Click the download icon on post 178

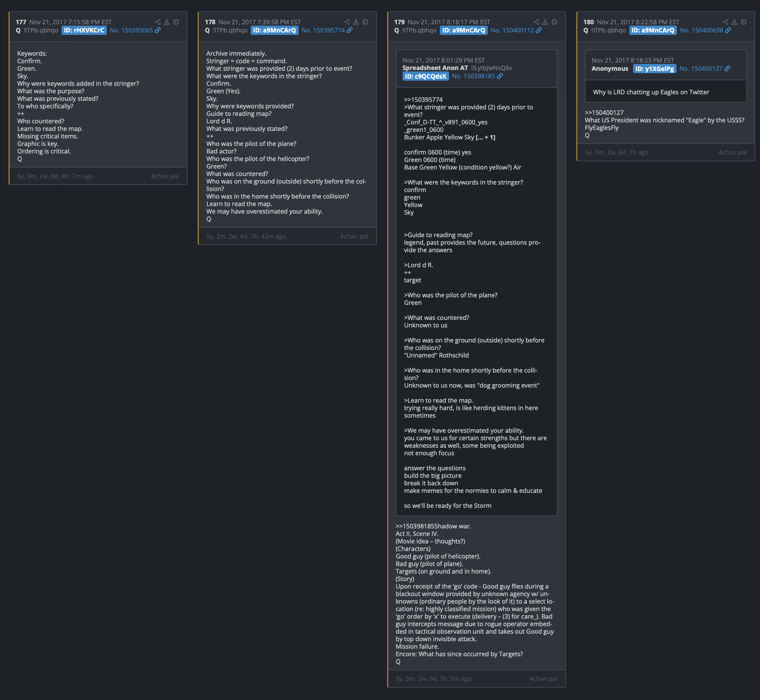tap(356, 22)
